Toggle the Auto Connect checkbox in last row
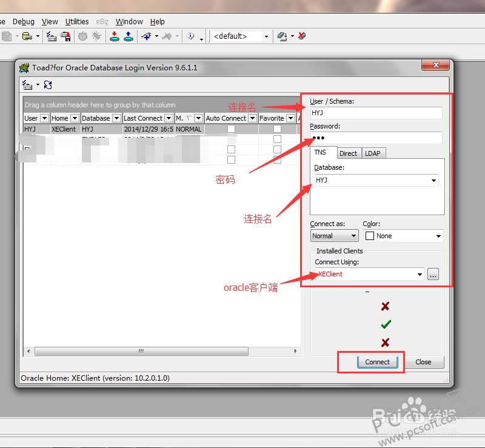 click(x=231, y=160)
